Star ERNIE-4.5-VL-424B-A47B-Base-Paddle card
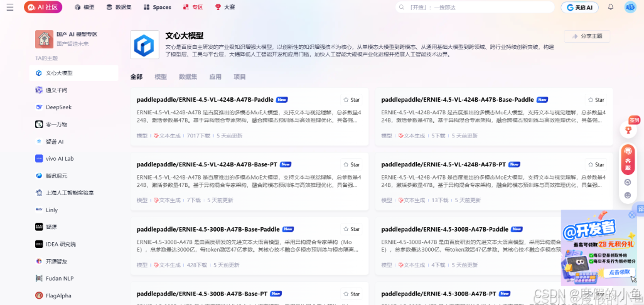The width and height of the screenshot is (644, 305). click(x=596, y=100)
